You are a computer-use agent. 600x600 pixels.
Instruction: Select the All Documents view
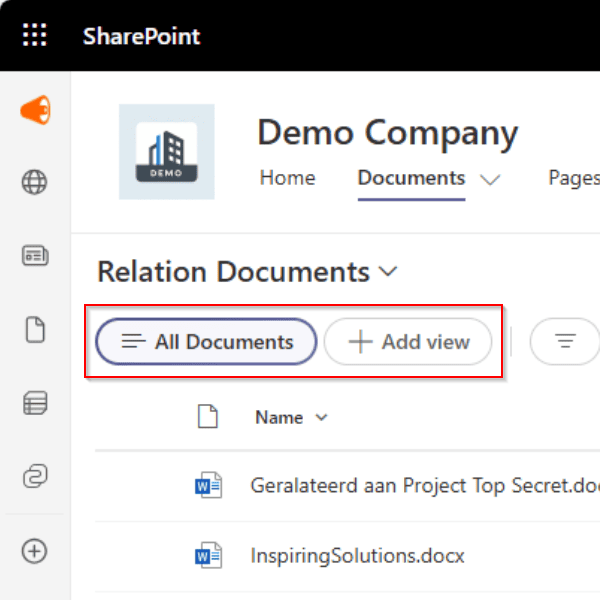tap(206, 342)
